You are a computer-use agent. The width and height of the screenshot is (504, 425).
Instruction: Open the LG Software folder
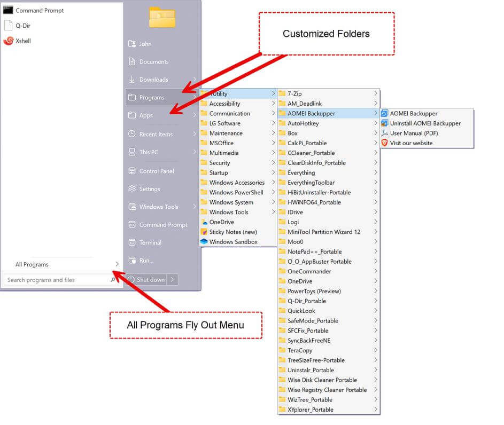click(238, 123)
